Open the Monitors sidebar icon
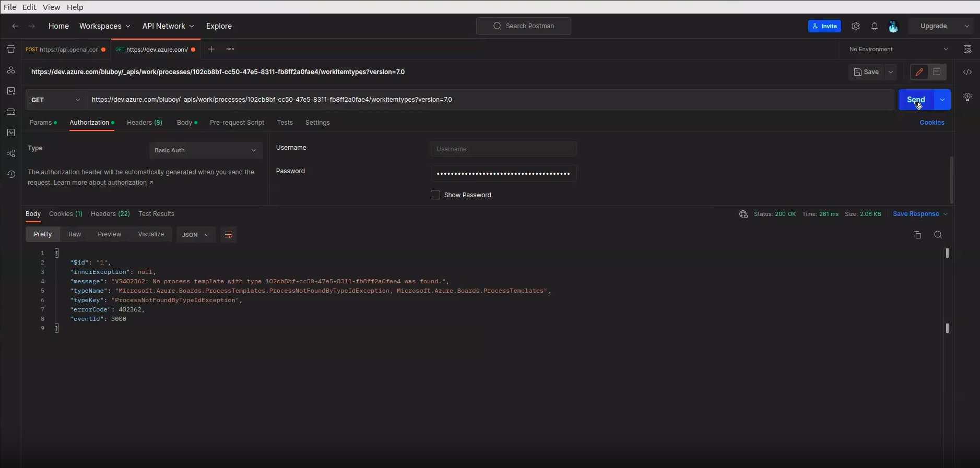This screenshot has height=468, width=980. point(11,133)
